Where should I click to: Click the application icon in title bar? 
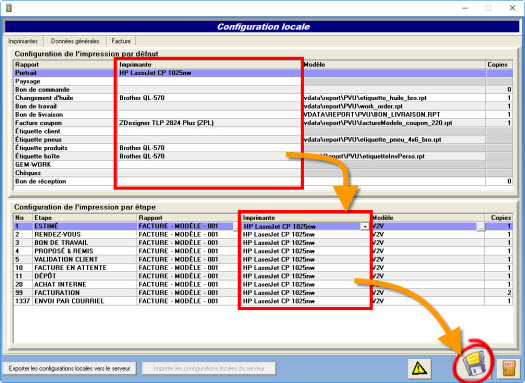click(9, 7)
